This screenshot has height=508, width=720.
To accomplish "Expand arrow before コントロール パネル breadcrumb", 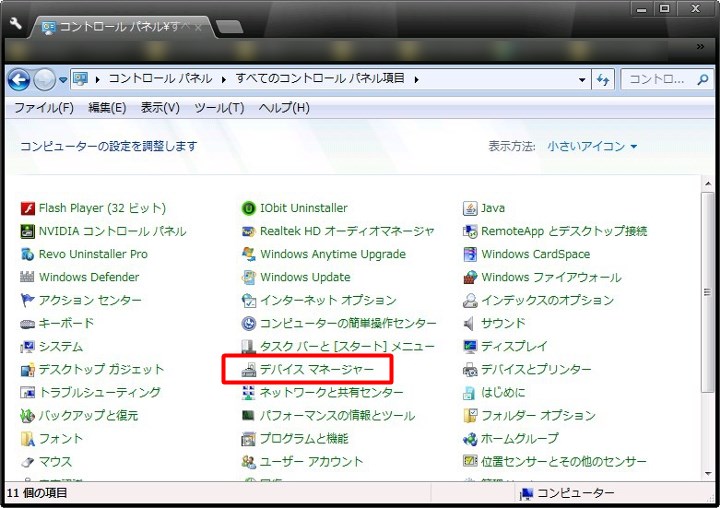I will point(97,80).
